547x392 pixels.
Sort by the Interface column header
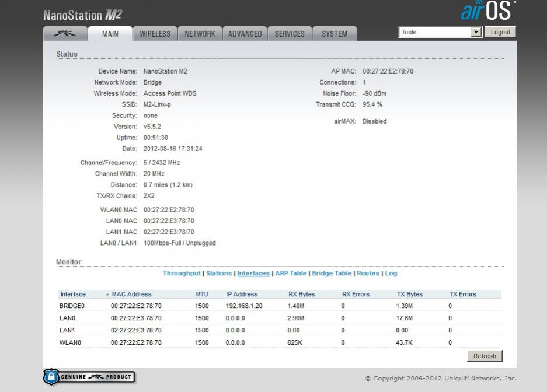[x=73, y=294]
